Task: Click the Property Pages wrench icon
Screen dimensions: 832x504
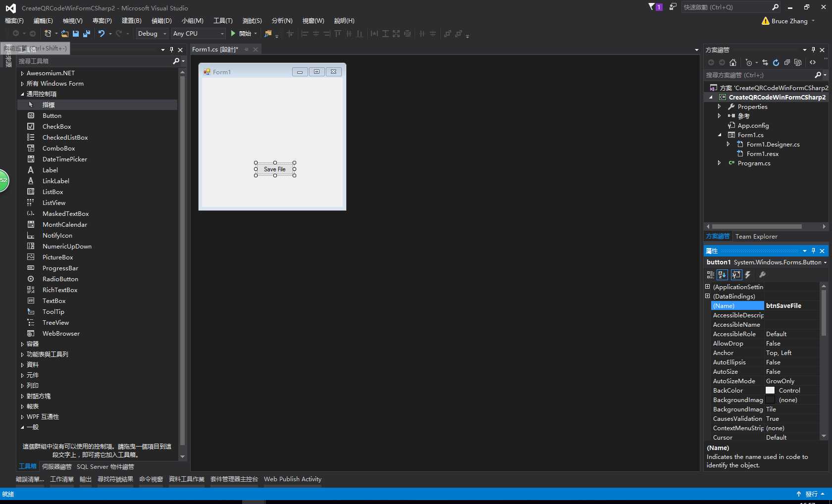Action: [x=763, y=275]
